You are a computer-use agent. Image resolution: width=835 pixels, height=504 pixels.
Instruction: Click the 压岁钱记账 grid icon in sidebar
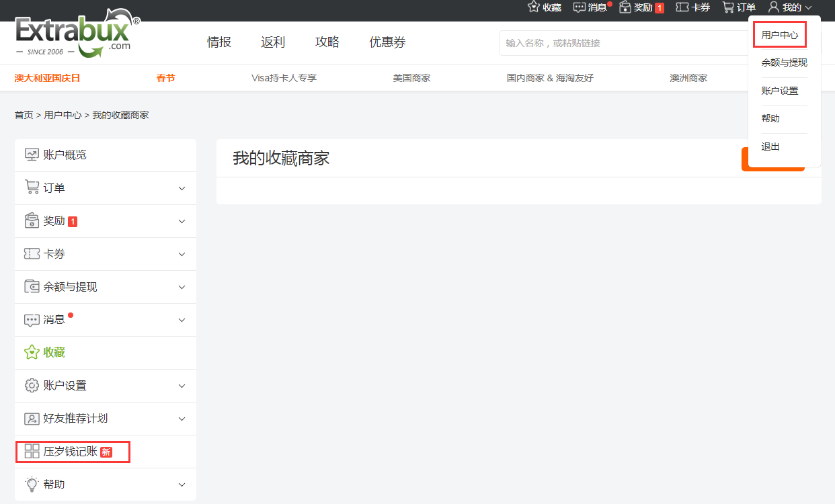(x=32, y=452)
